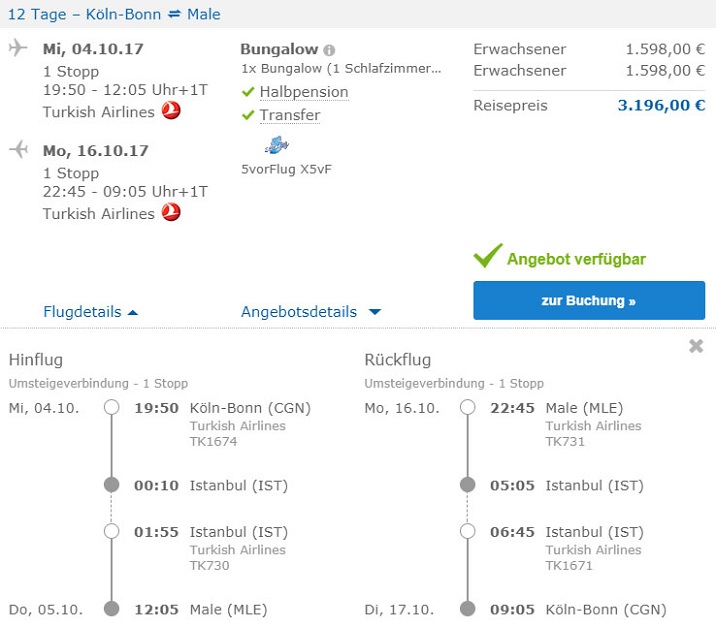The image size is (716, 627).
Task: Click the return flight airplane icon
Action: 18,150
